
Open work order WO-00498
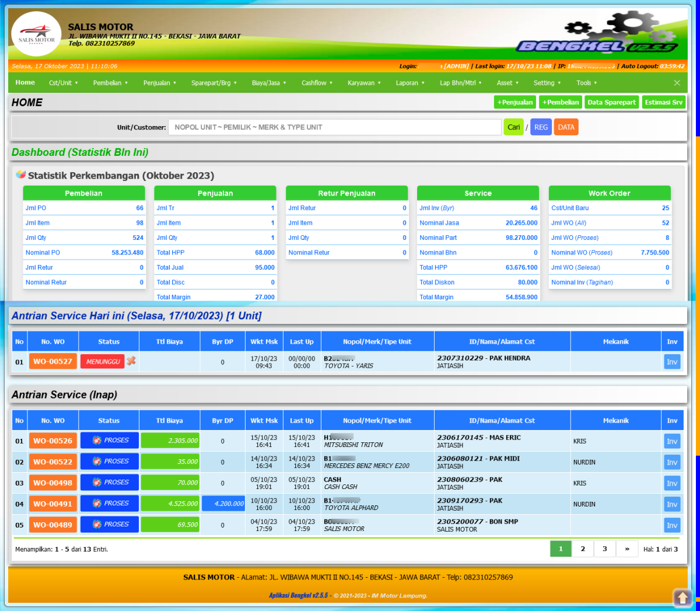pos(52,483)
